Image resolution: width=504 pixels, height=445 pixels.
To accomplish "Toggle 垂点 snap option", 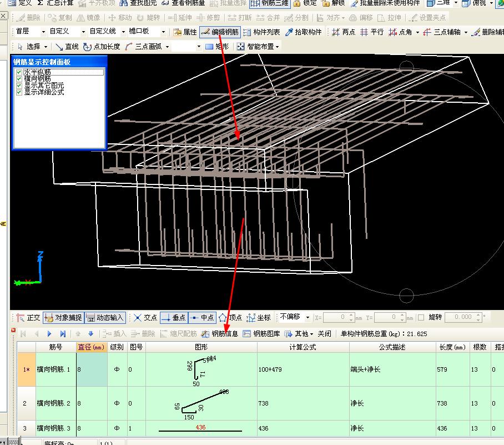I will click(x=174, y=318).
